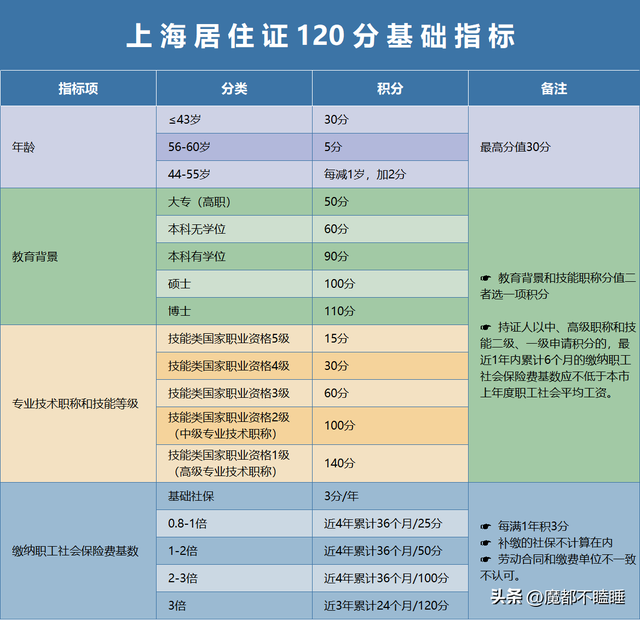Screen dimensions: 640x620
Task: Click the title 上海居住证120分基础指标
Action: click(320, 36)
